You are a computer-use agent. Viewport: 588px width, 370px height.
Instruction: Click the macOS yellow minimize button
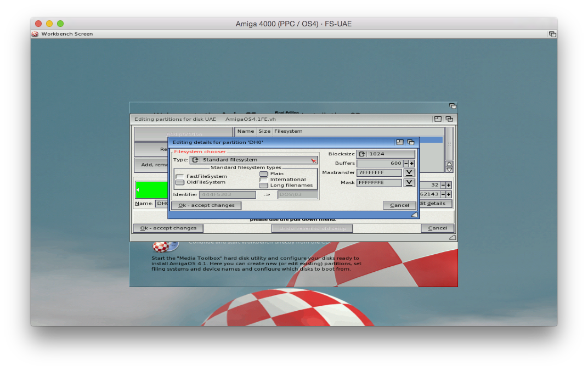point(49,24)
